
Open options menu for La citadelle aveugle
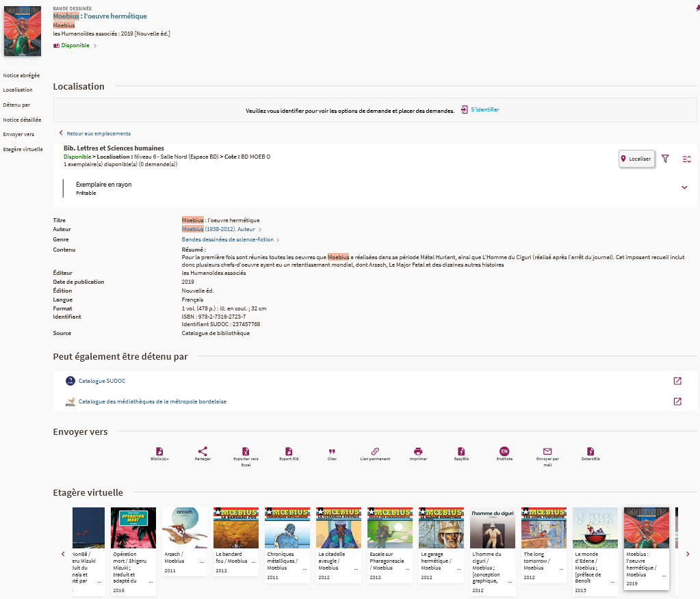(357, 569)
